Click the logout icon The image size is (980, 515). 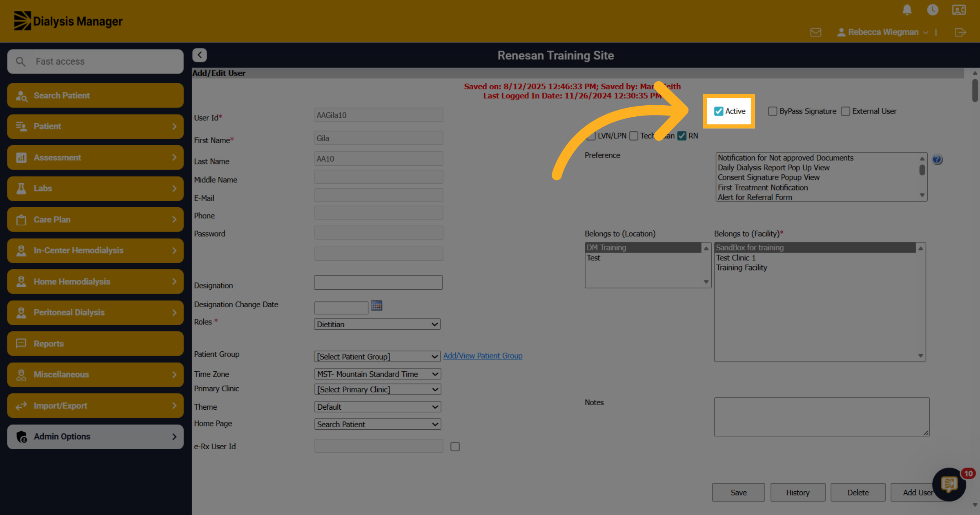pyautogui.click(x=960, y=32)
